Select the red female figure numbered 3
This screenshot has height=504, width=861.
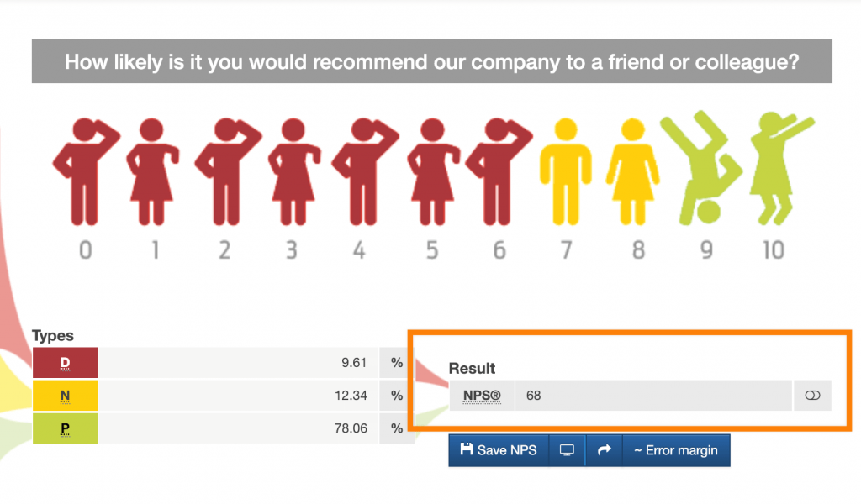293,171
